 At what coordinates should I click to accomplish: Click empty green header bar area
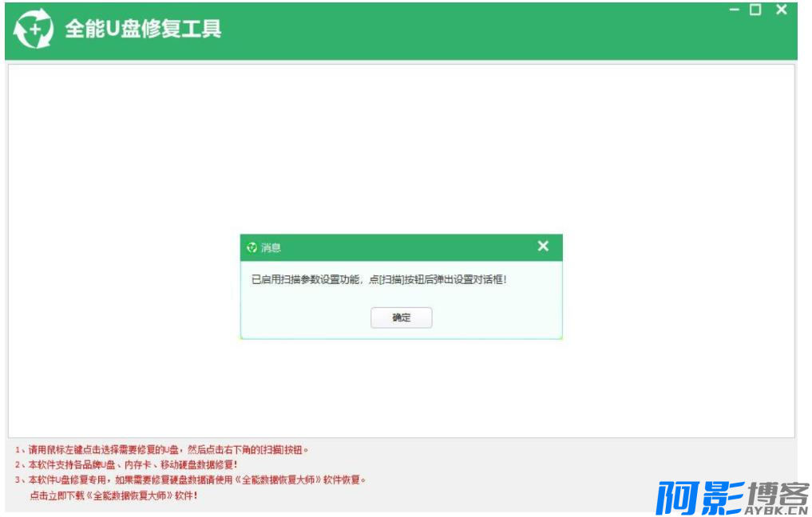point(479,32)
